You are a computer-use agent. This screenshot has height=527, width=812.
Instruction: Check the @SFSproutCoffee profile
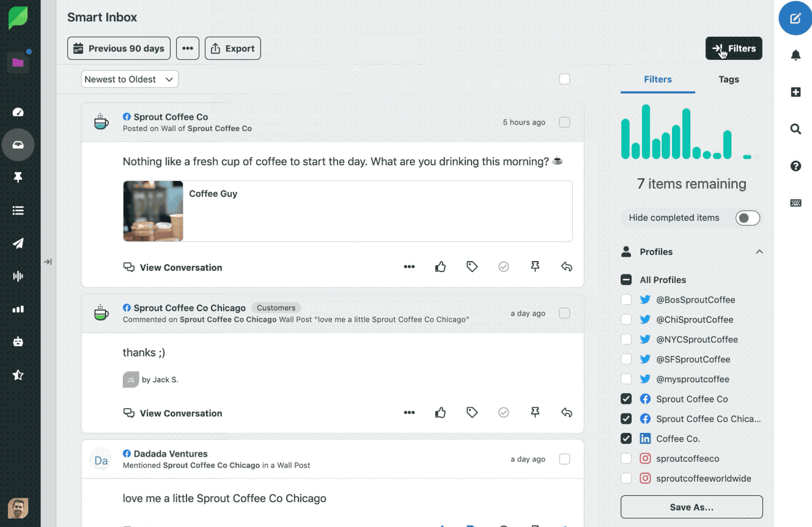pyautogui.click(x=626, y=359)
